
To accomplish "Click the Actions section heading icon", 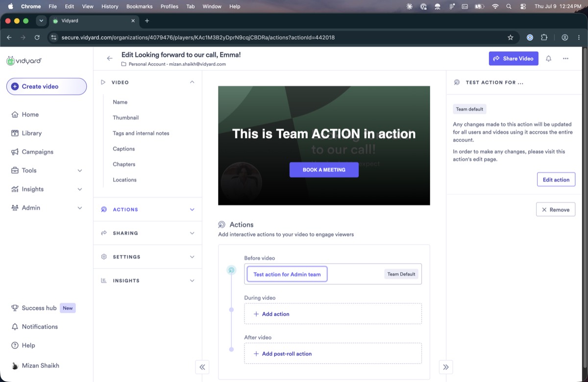I will [x=222, y=225].
